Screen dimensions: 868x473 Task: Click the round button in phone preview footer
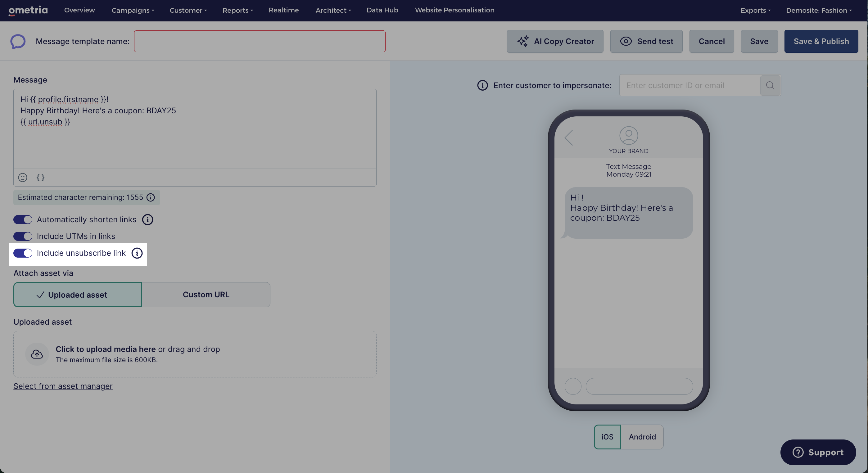pyautogui.click(x=573, y=386)
